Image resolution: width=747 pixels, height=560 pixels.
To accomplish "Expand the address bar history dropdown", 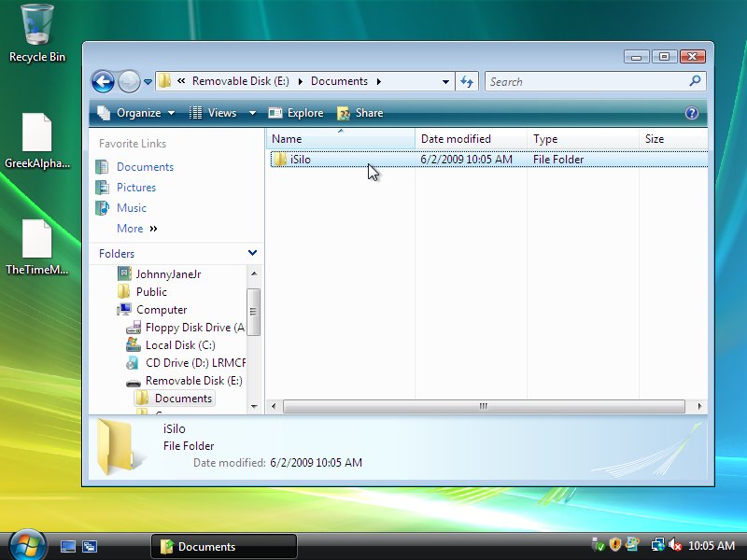I will tap(445, 81).
